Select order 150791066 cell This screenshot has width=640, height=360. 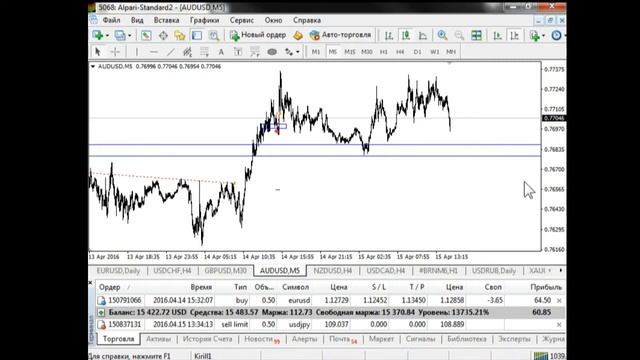[124, 300]
